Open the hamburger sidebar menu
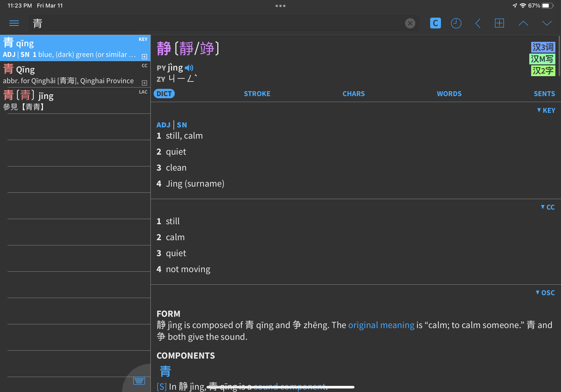561x392 pixels. [14, 23]
